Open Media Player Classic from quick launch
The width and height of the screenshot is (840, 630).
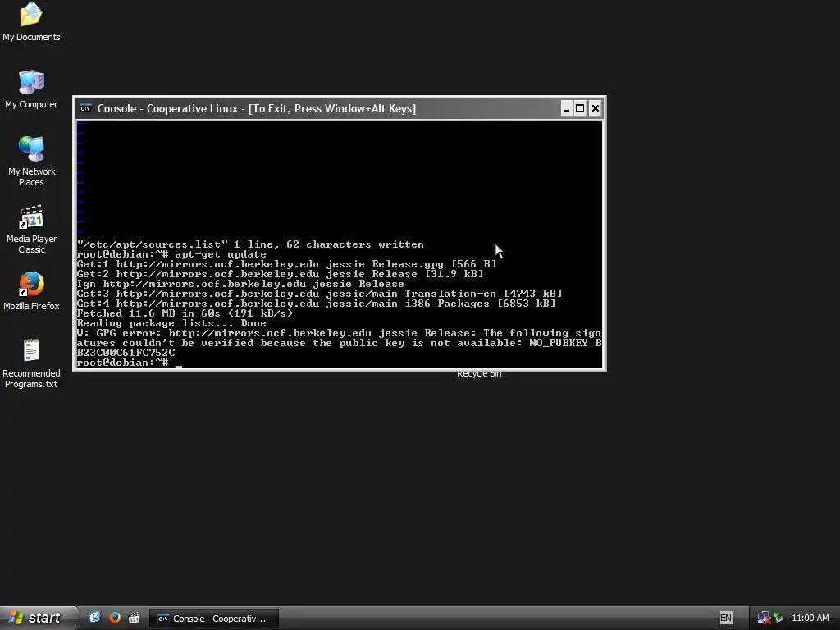(x=134, y=618)
